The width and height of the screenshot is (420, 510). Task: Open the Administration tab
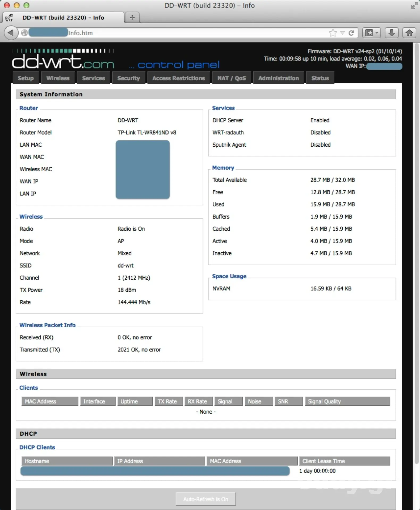coord(278,78)
